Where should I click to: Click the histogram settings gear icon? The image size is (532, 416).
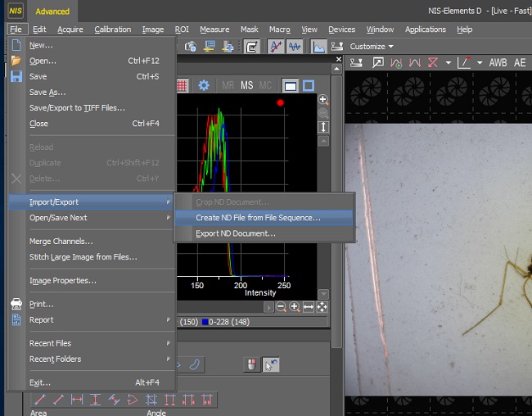pos(204,85)
